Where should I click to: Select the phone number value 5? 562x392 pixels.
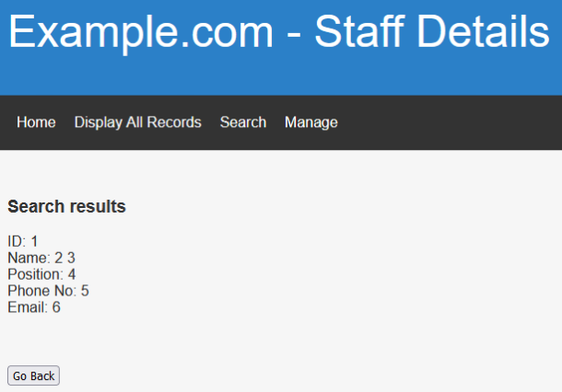pyautogui.click(x=85, y=292)
